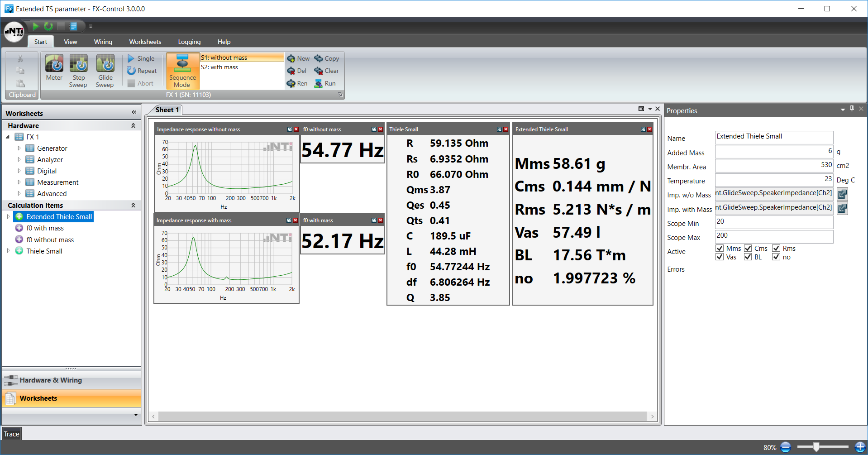The image size is (868, 455).
Task: Disable the Rms active checkbox
Action: click(x=776, y=248)
